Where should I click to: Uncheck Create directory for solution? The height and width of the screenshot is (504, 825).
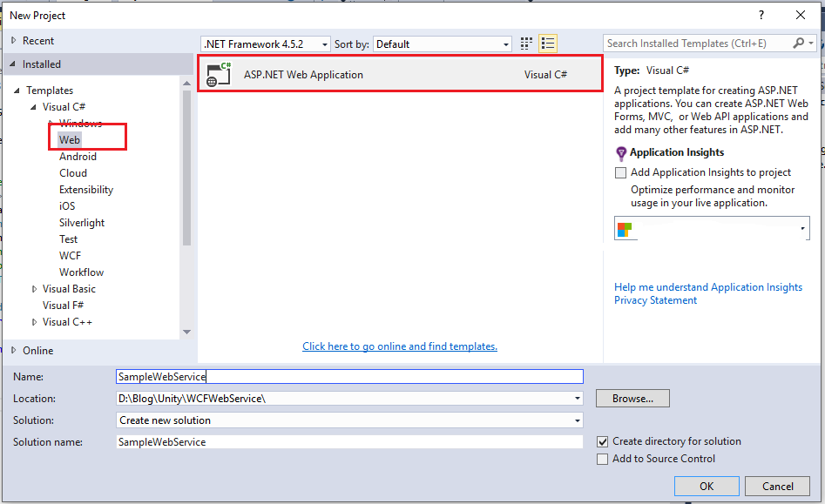[x=603, y=442]
